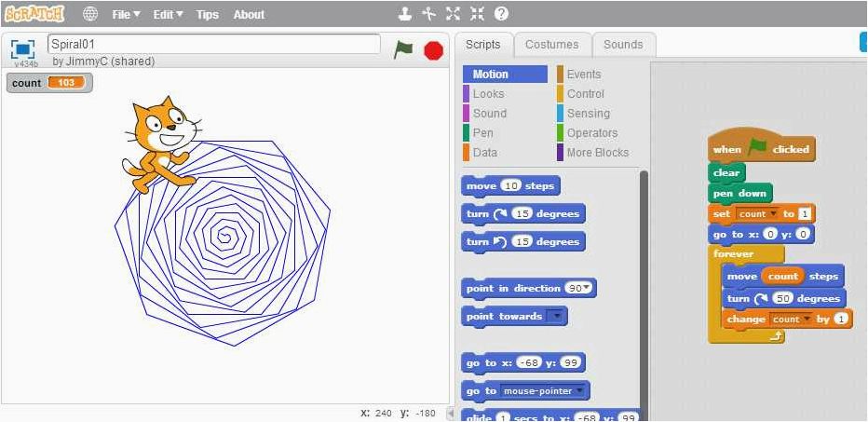This screenshot has width=868, height=422.
Task: Select the Block help question mark tool
Action: 501,14
